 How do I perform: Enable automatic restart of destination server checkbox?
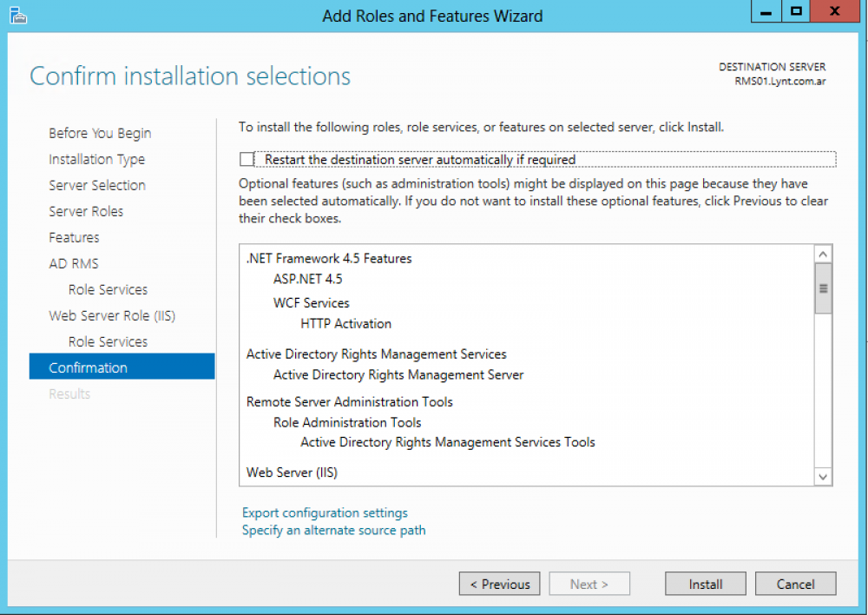(247, 160)
